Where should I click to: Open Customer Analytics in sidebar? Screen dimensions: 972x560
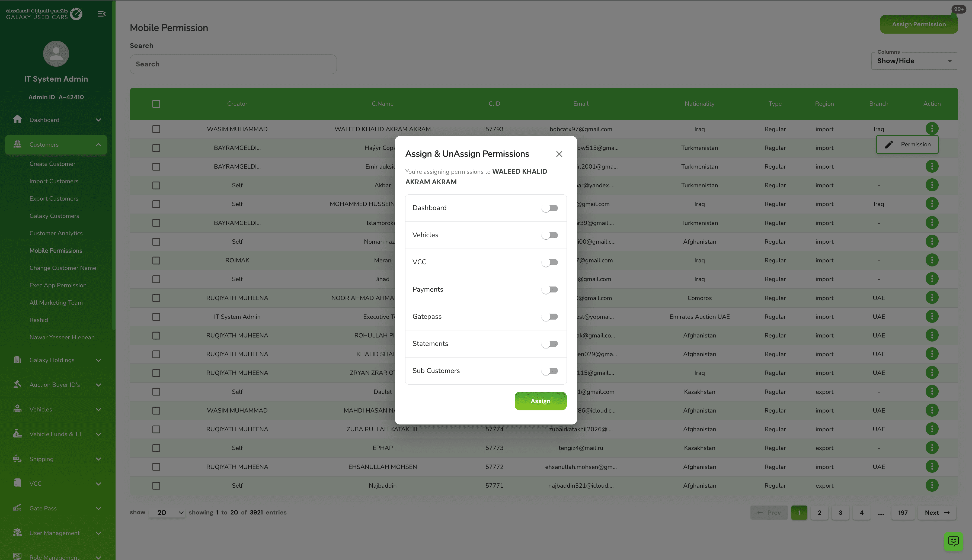[56, 233]
